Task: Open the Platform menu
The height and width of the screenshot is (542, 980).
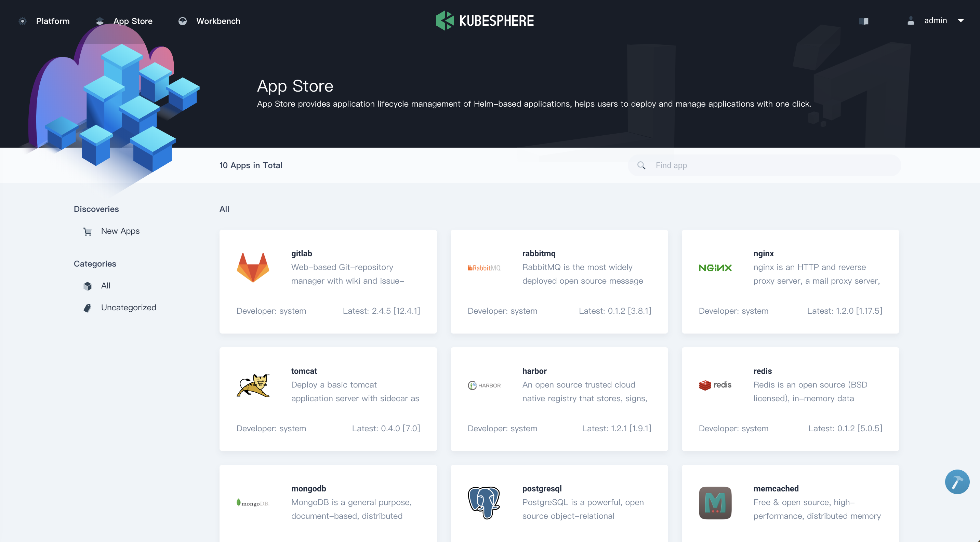Action: 53,21
